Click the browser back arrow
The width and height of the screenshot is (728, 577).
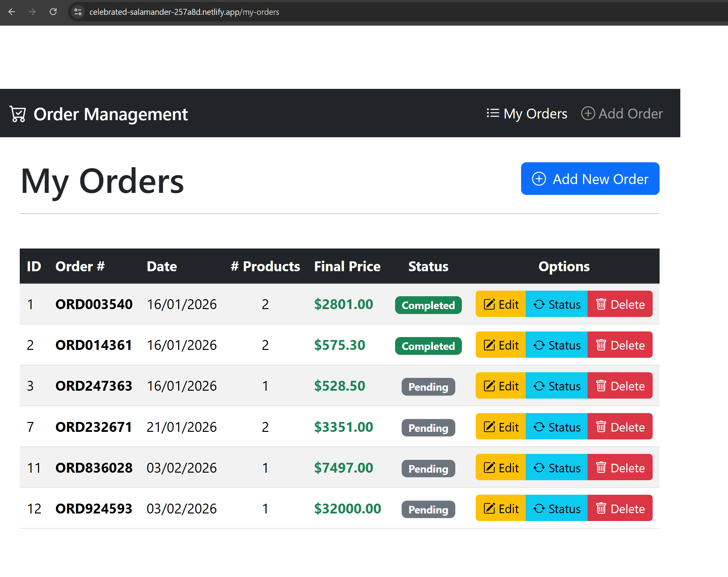(x=12, y=12)
